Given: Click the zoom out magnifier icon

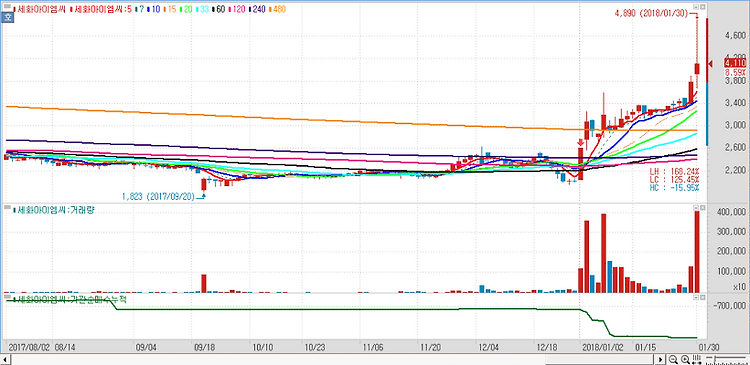Looking at the screenshot, I should (x=673, y=359).
